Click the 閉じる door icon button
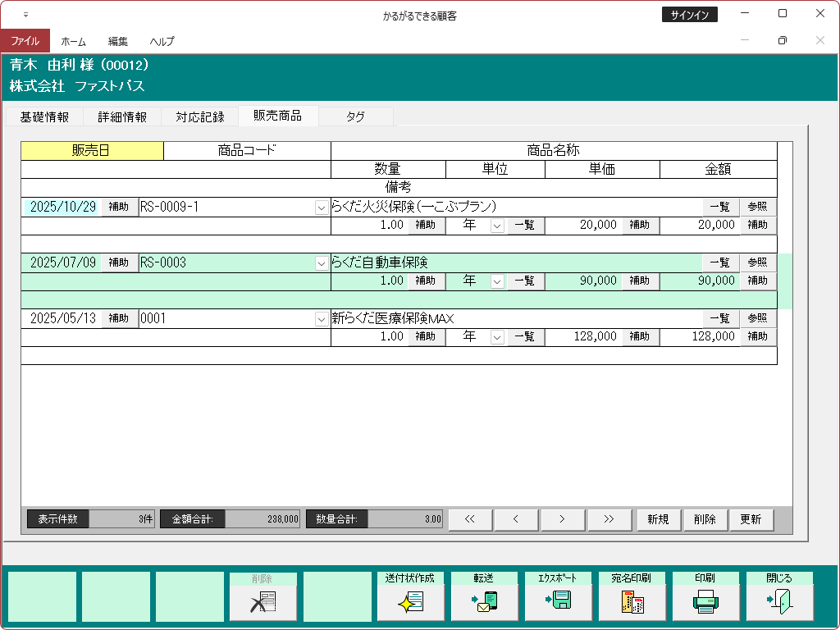840x630 pixels. (x=779, y=602)
